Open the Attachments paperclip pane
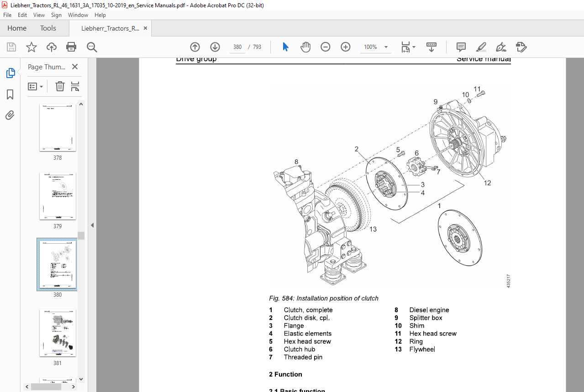The image size is (584, 392). tap(10, 115)
